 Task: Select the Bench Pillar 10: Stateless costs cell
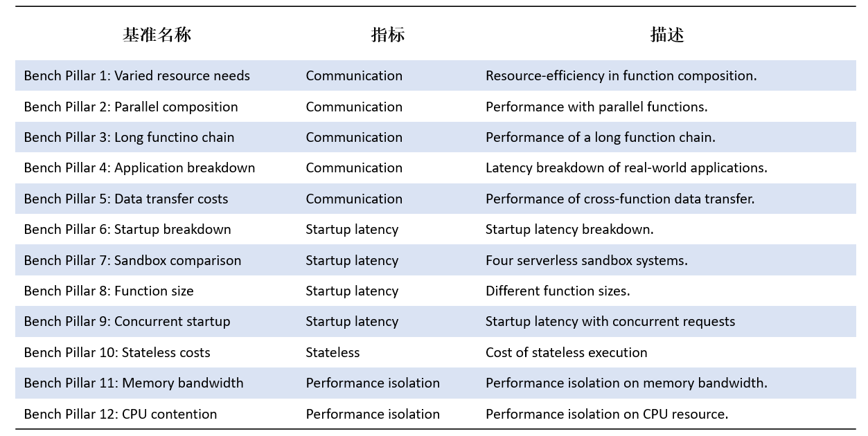tap(116, 353)
